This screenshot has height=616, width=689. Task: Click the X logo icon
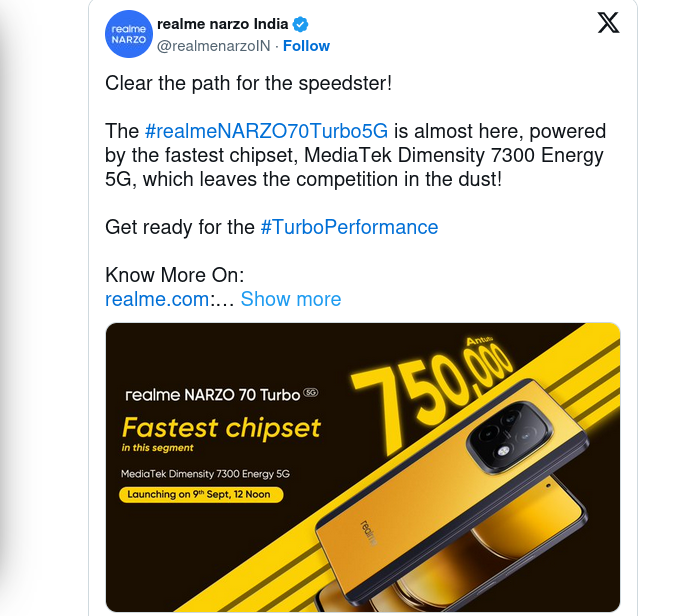pos(609,22)
